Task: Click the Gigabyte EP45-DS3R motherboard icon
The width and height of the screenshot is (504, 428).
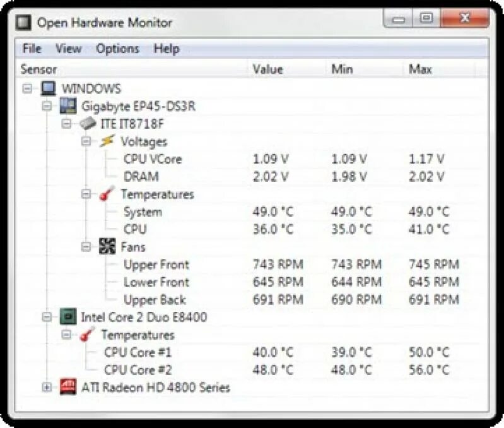Action: coord(68,106)
